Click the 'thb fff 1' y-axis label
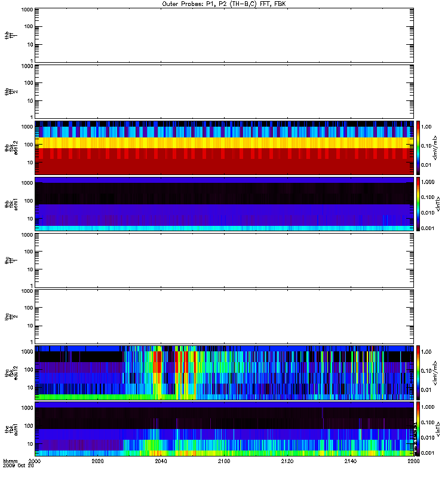Screen dimensions: 448x478 11,36
